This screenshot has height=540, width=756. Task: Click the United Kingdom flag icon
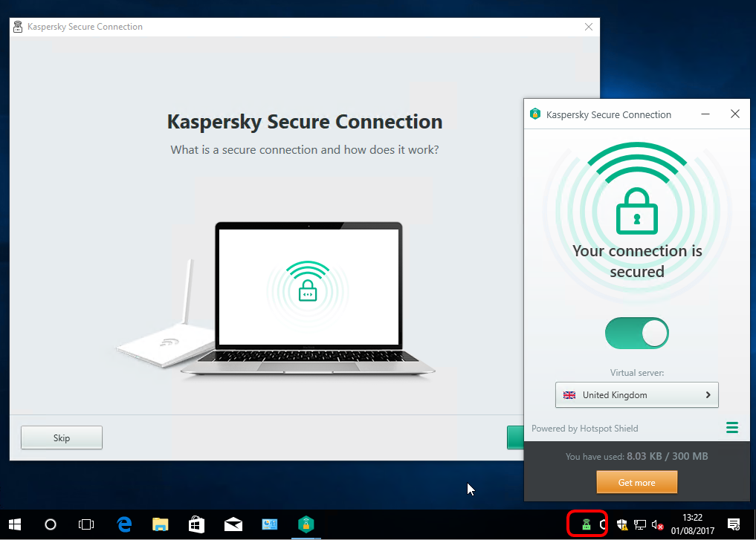tap(569, 395)
